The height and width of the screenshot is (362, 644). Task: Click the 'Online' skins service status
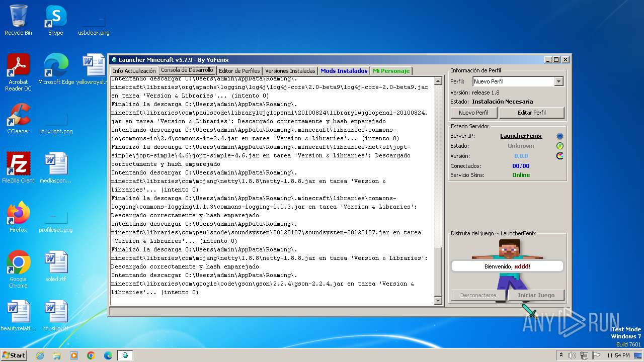pyautogui.click(x=521, y=175)
